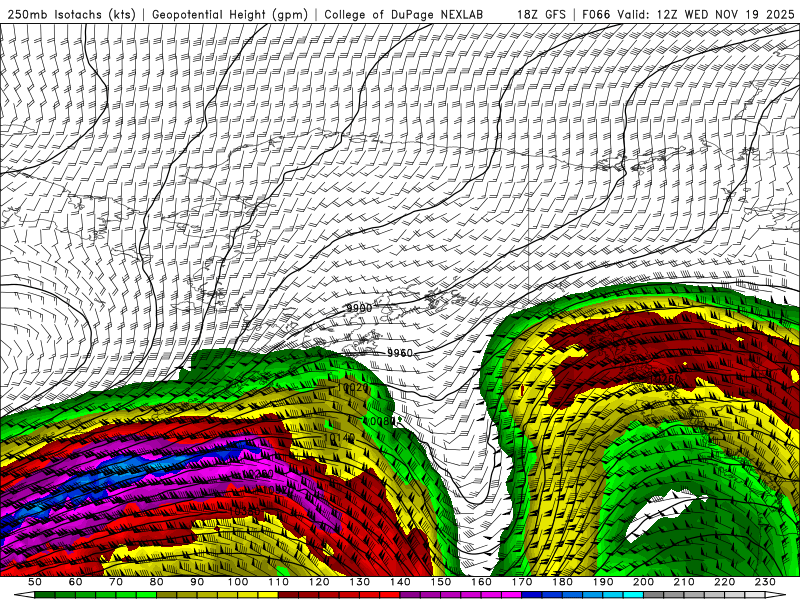
Task: Click the 10140 height contour label
Action: click(340, 438)
